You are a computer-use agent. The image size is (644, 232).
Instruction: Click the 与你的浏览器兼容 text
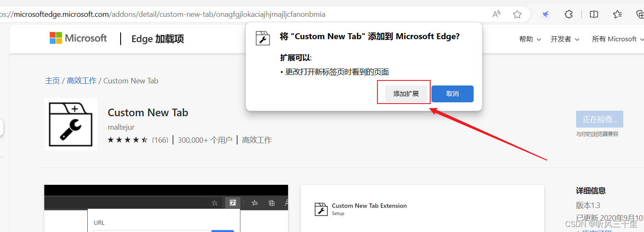(597, 134)
